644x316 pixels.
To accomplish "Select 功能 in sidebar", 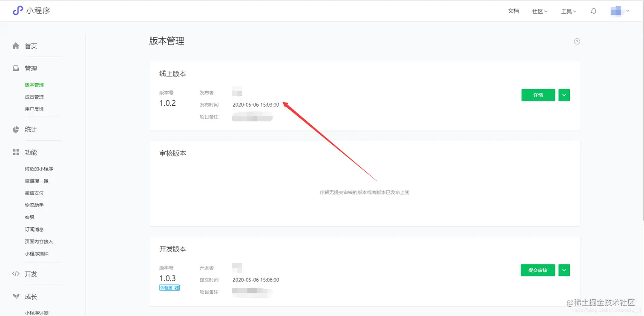I will click(x=31, y=152).
